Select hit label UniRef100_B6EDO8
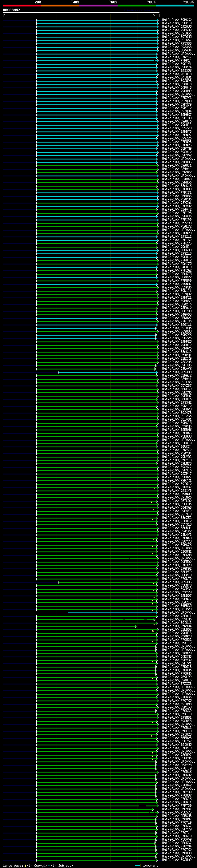This screenshot has width=197, height=868. click(x=177, y=738)
